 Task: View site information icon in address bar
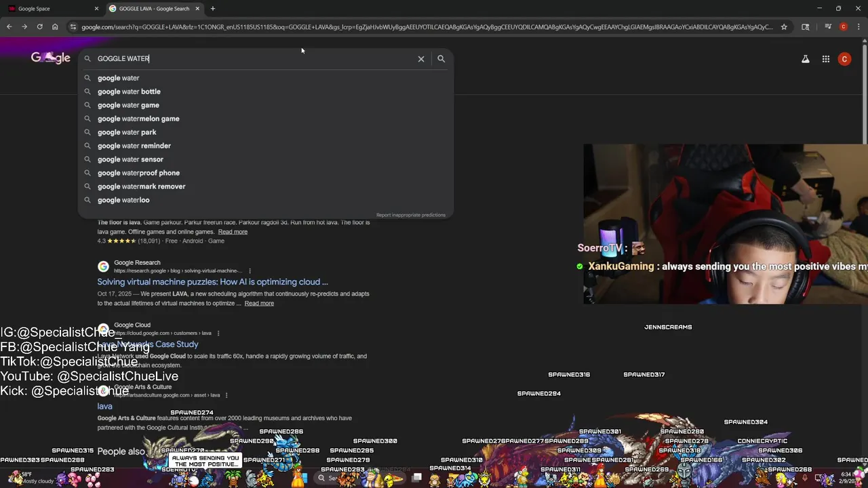pos(73,27)
